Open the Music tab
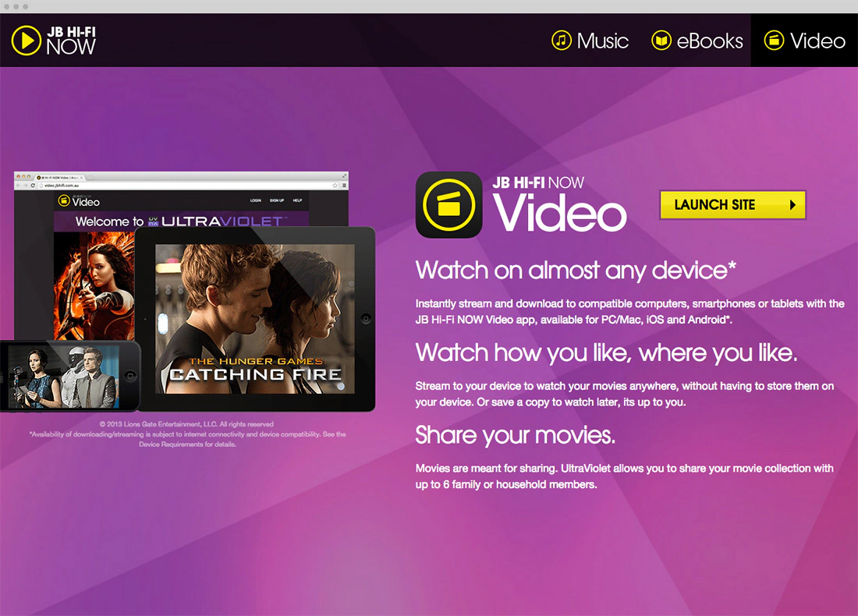The image size is (858, 616). pos(590,41)
